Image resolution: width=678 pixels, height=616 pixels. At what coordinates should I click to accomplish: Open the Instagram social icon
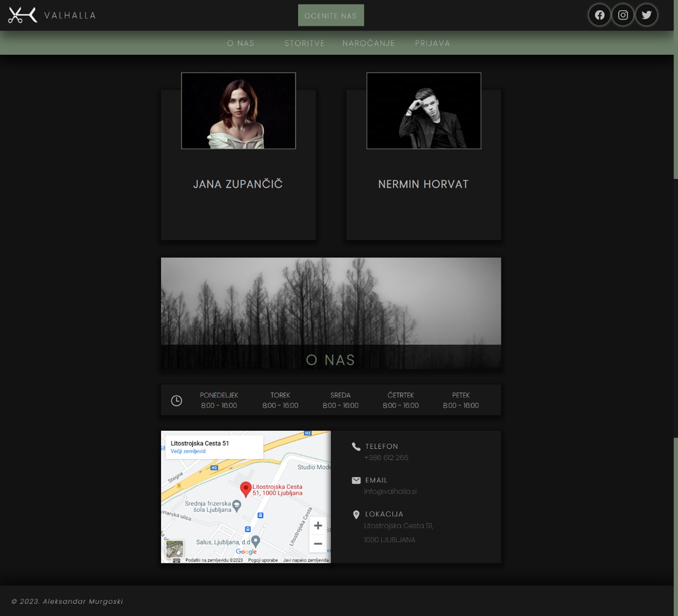(x=623, y=15)
